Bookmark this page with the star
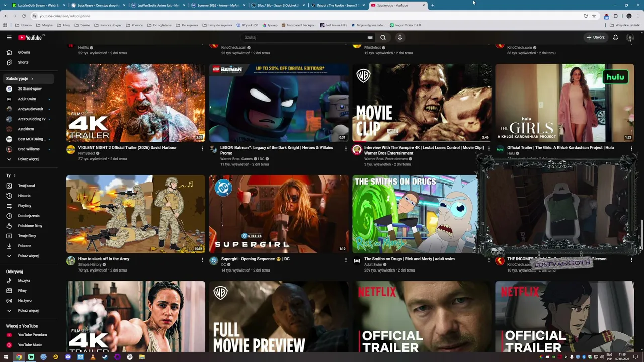 coord(594,16)
